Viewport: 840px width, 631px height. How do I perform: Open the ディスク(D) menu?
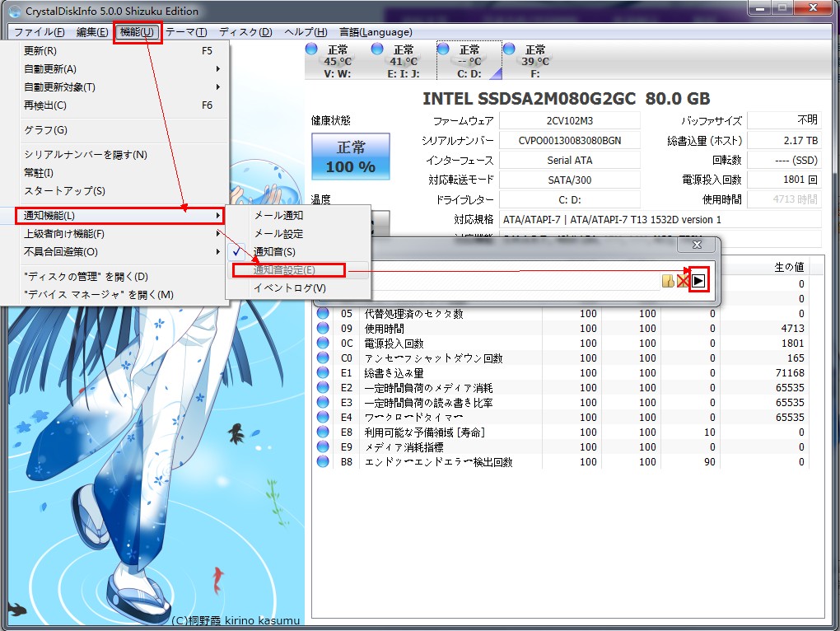point(245,32)
